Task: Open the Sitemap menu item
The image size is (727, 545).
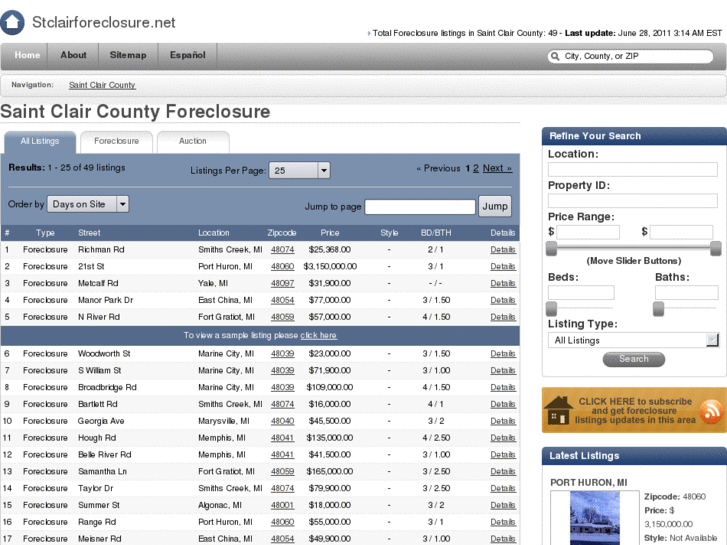Action: tap(128, 55)
